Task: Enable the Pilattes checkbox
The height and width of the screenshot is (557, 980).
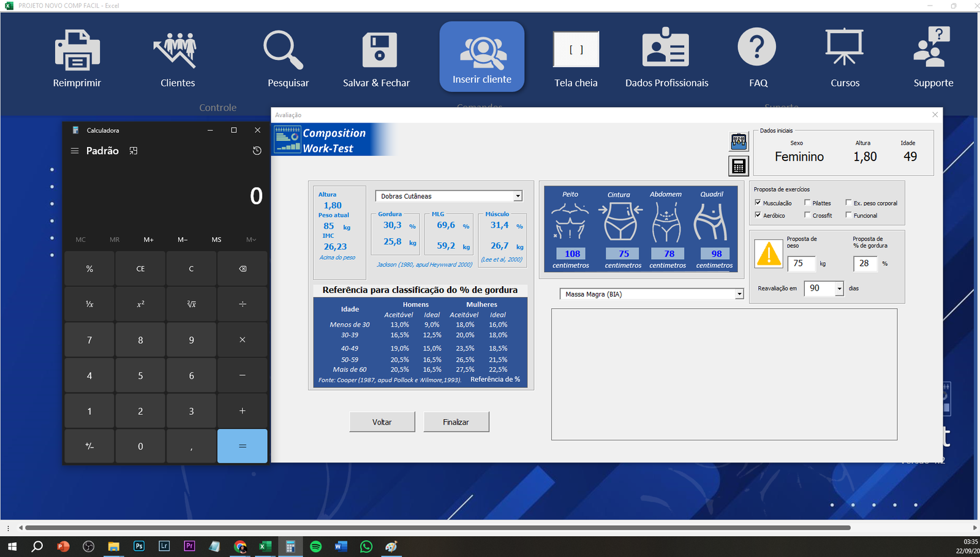Action: click(807, 203)
